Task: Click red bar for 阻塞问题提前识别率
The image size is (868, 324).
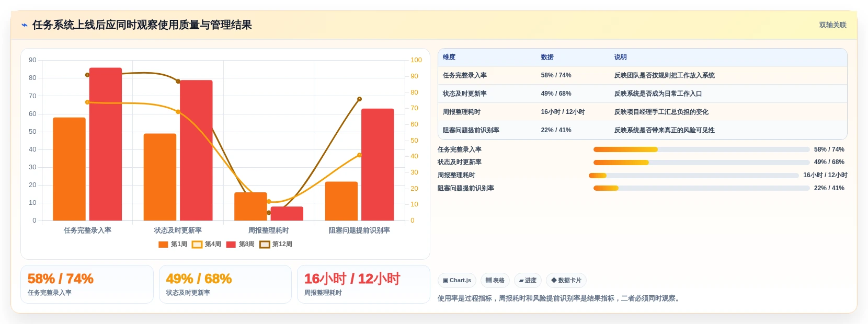Action: [378, 165]
